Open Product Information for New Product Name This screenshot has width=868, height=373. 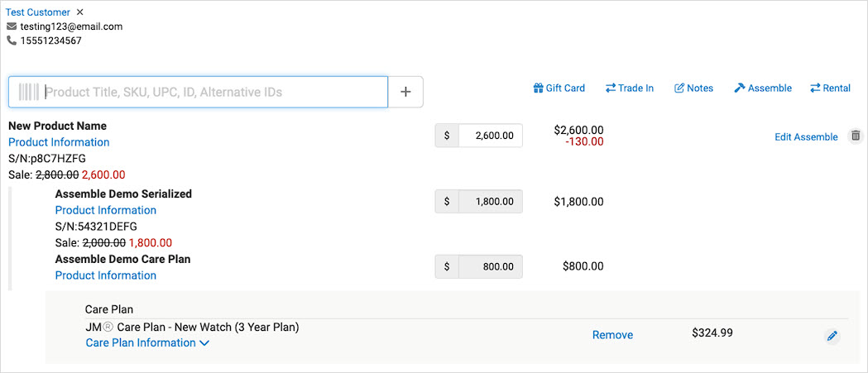point(59,142)
